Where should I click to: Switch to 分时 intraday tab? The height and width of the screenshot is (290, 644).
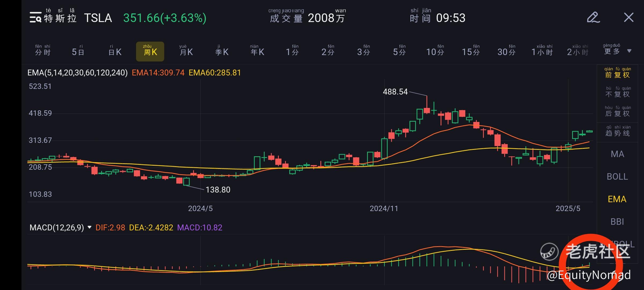(43, 50)
